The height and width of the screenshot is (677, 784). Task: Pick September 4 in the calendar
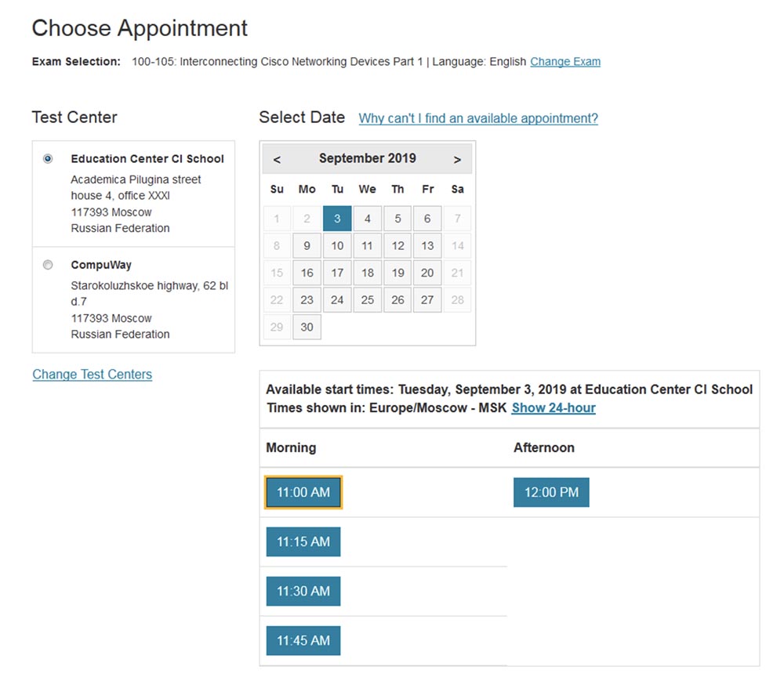(x=368, y=219)
